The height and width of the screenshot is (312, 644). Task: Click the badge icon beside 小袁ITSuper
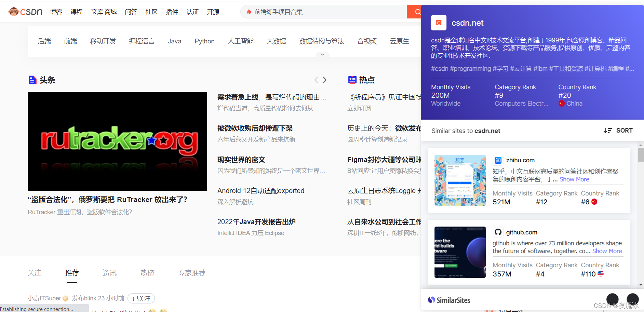click(65, 298)
